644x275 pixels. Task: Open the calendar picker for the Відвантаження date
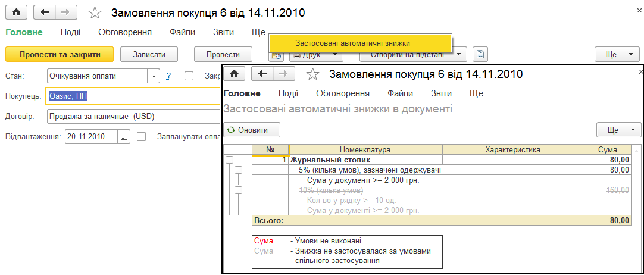coord(124,137)
